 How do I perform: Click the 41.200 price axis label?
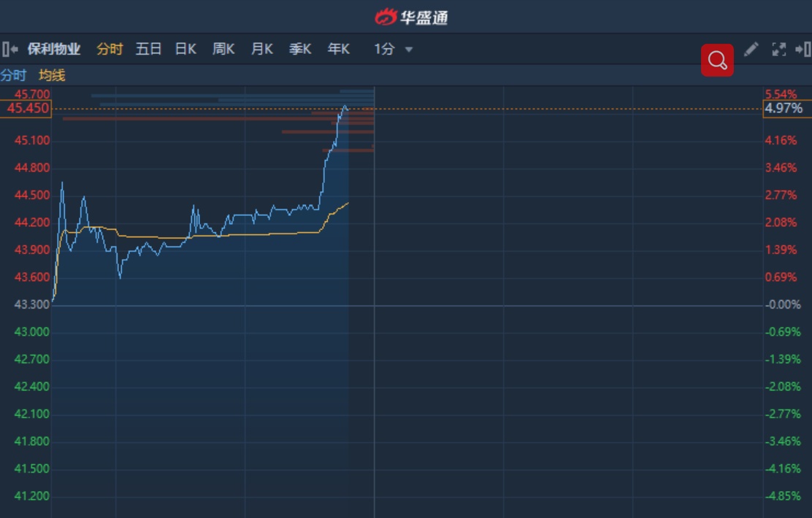[x=31, y=496]
